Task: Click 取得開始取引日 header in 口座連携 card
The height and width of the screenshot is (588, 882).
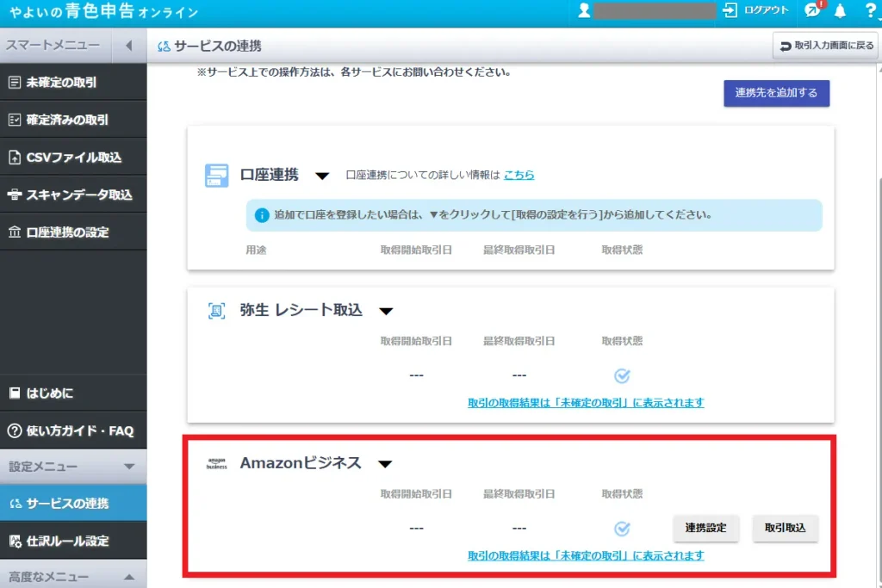Action: pyautogui.click(x=416, y=251)
